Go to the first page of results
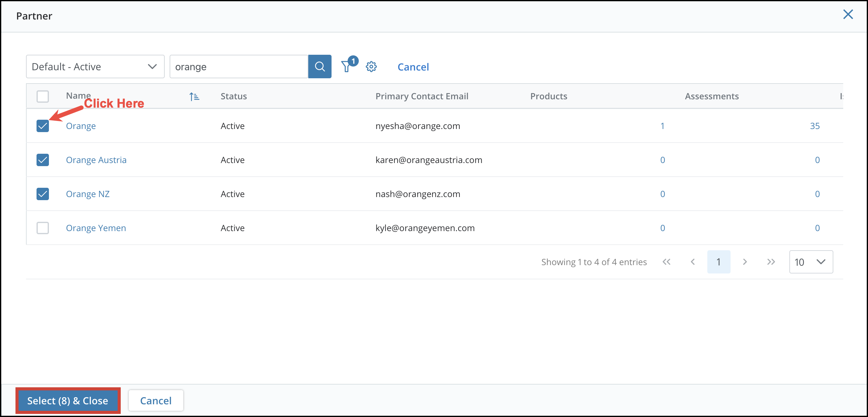Image resolution: width=868 pixels, height=417 pixels. [x=666, y=262]
